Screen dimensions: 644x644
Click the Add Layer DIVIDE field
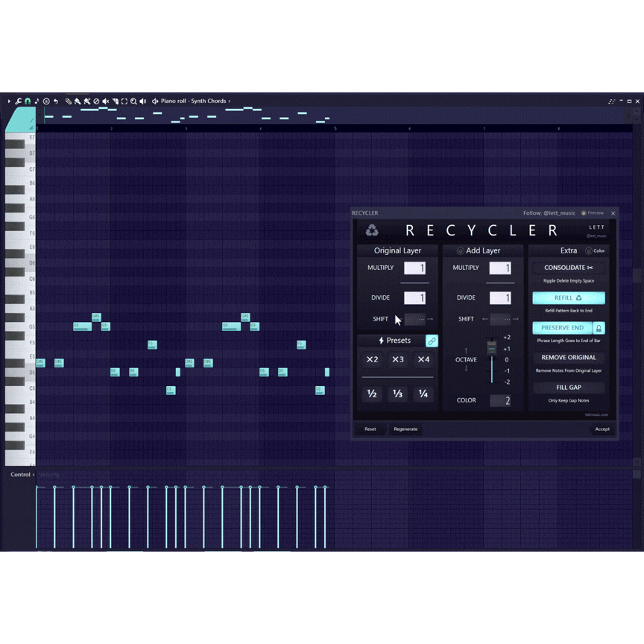tap(500, 298)
